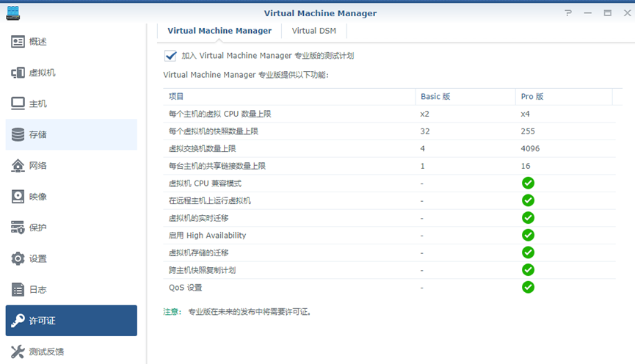The image size is (635, 364).
Task: Minimize the Virtual Machine Manager window
Action: tap(587, 13)
